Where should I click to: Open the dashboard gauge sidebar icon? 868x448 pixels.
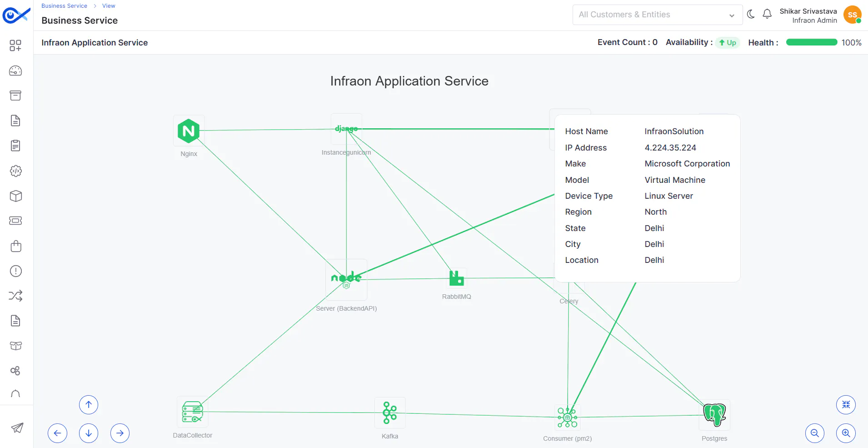click(x=15, y=71)
